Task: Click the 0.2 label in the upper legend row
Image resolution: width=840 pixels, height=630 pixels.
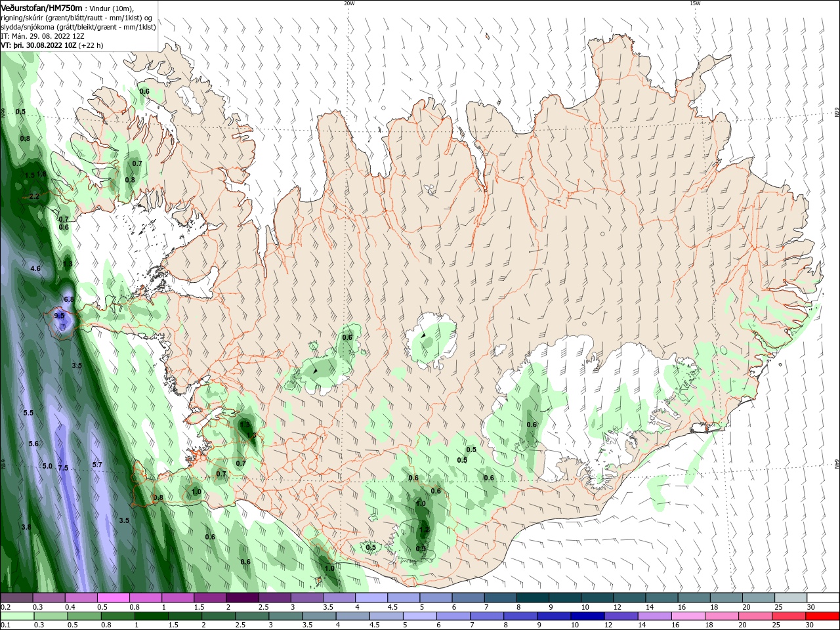Action: 5,608
